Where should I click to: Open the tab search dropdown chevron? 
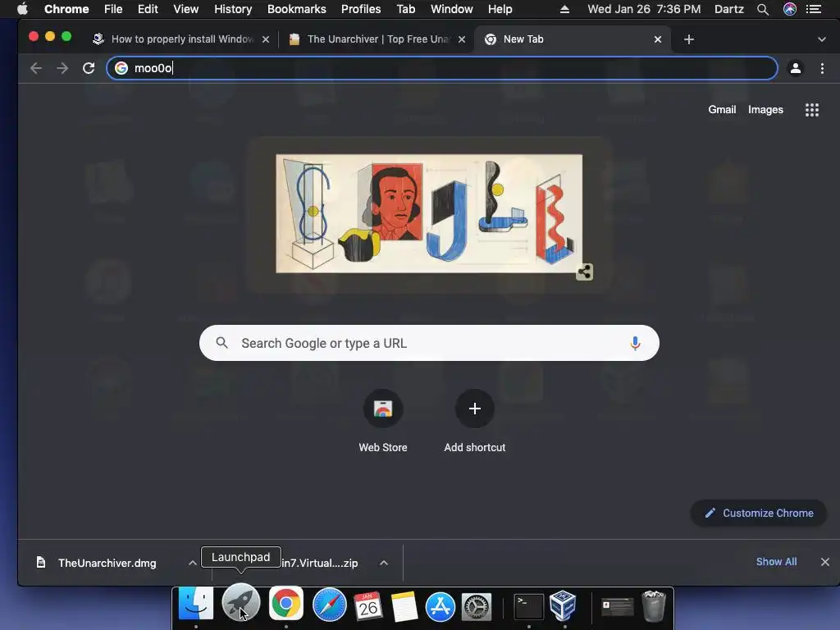[x=822, y=39]
